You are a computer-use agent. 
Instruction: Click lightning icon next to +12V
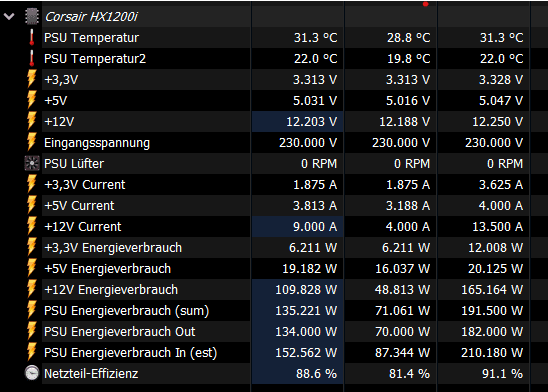coord(31,121)
